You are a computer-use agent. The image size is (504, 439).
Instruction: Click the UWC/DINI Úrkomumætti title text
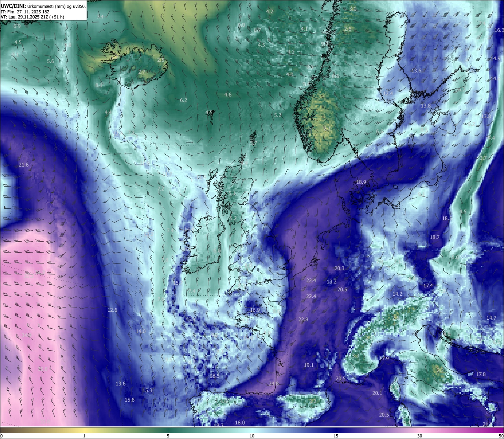click(43, 6)
